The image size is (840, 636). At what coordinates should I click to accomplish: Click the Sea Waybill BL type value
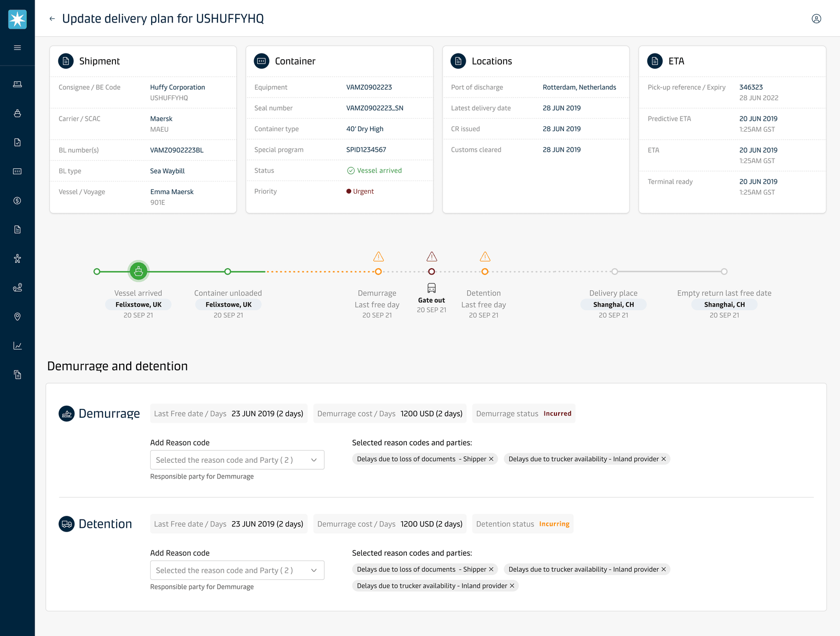point(167,171)
